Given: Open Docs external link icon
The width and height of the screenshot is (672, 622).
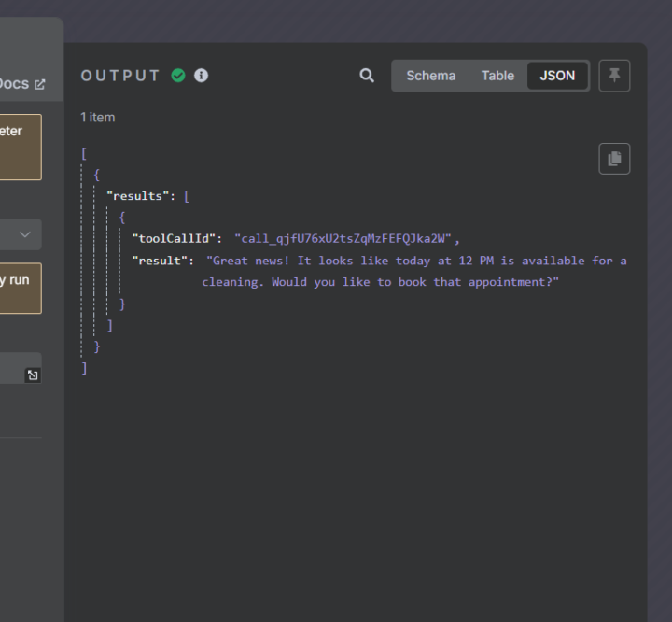Looking at the screenshot, I should tap(39, 84).
